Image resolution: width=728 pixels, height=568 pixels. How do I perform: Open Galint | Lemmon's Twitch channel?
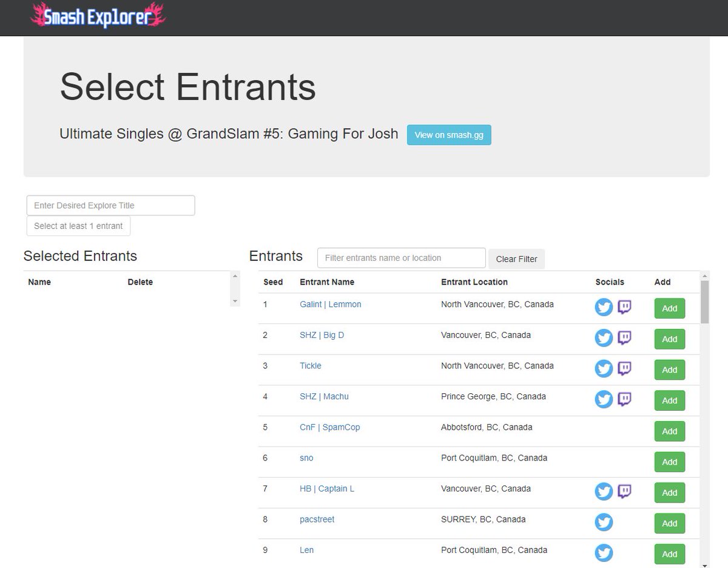click(x=624, y=307)
